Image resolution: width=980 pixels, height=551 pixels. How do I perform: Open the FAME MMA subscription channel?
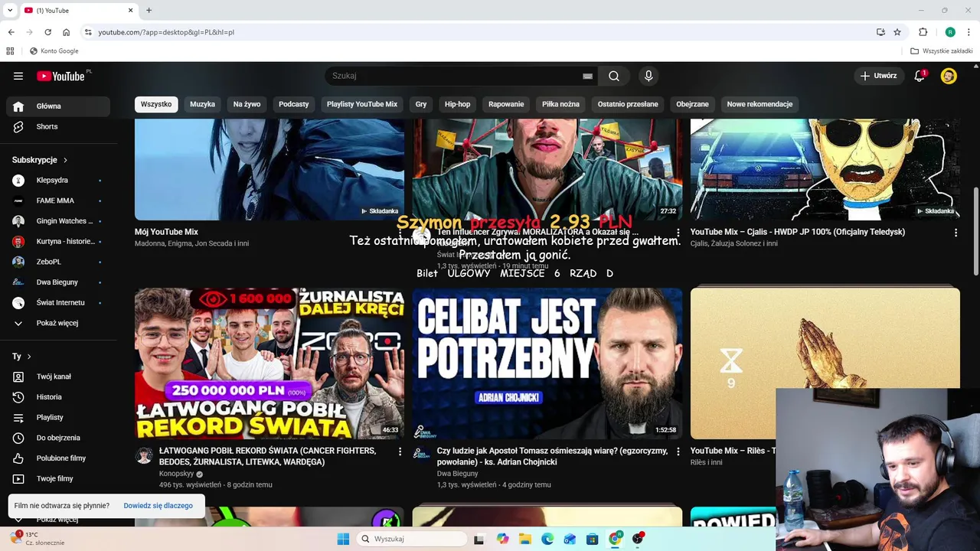click(58, 201)
